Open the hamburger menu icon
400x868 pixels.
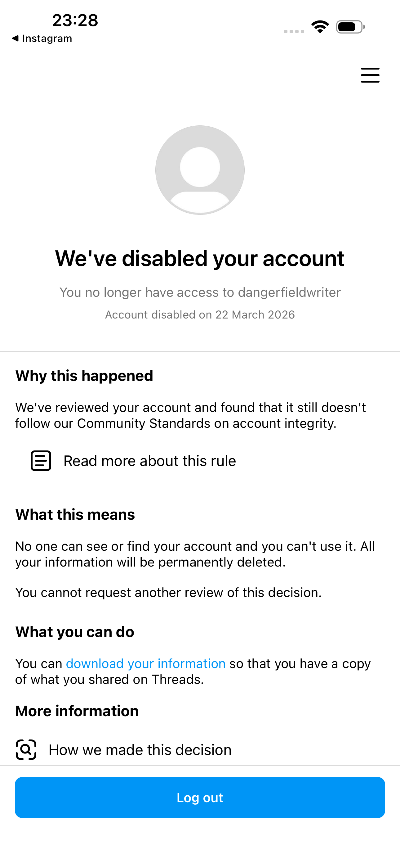click(x=370, y=75)
